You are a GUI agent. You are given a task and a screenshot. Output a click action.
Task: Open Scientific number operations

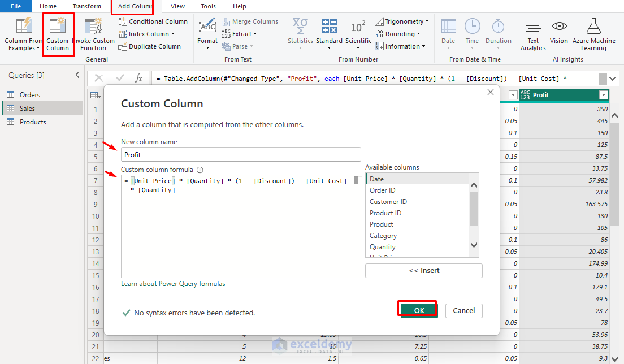tap(358, 34)
